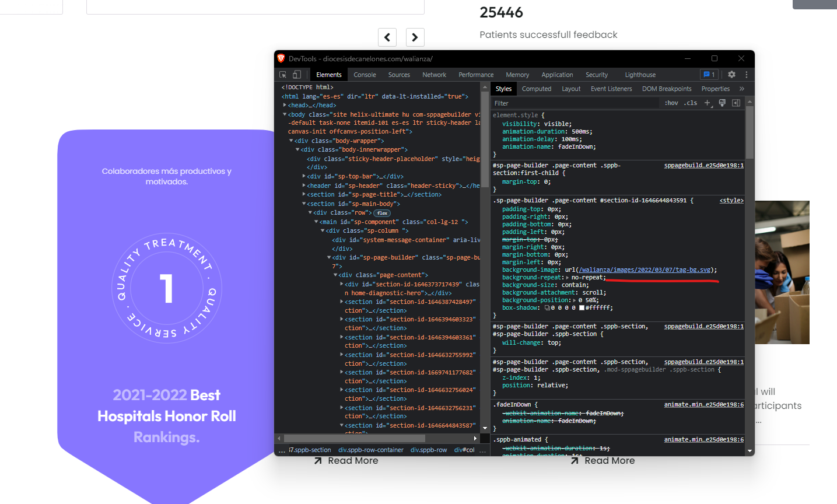Click the flex badge on div.row
The width and height of the screenshot is (837, 504).
[x=382, y=213]
